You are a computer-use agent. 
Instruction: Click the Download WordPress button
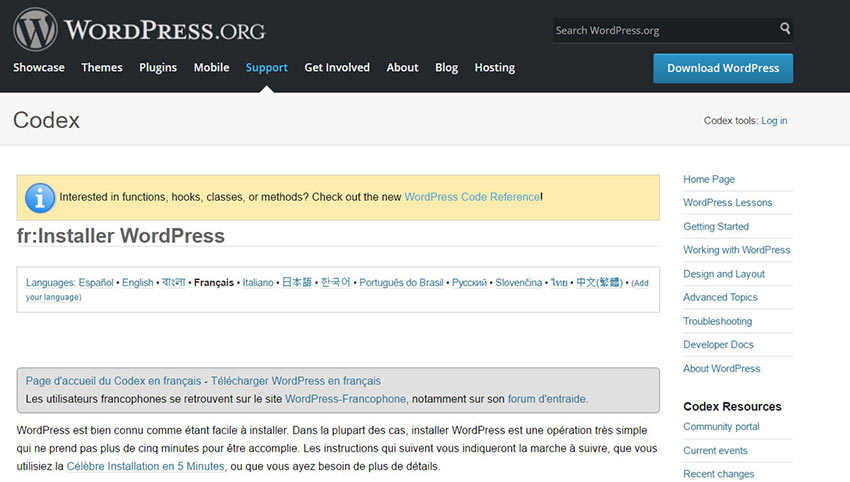pyautogui.click(x=723, y=68)
